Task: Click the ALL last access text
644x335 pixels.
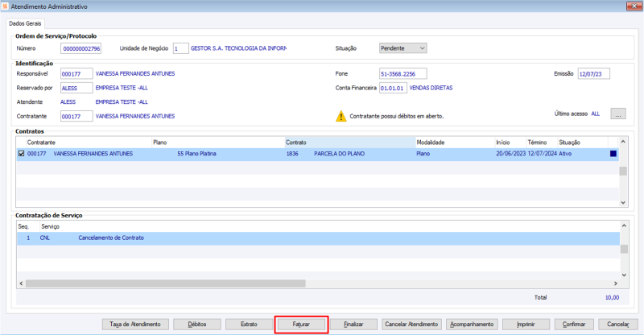Action: tap(596, 114)
